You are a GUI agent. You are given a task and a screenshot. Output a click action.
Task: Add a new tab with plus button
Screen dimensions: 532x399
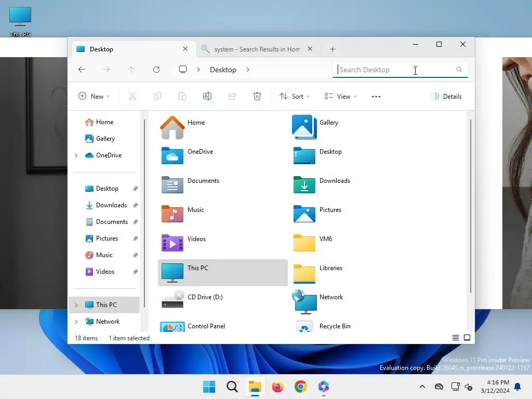[x=333, y=49]
